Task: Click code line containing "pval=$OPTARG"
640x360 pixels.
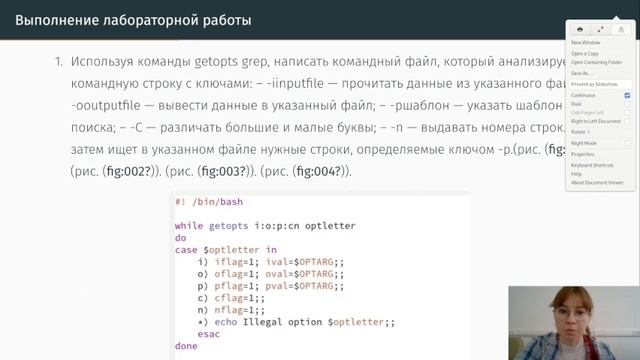Action: (x=271, y=286)
